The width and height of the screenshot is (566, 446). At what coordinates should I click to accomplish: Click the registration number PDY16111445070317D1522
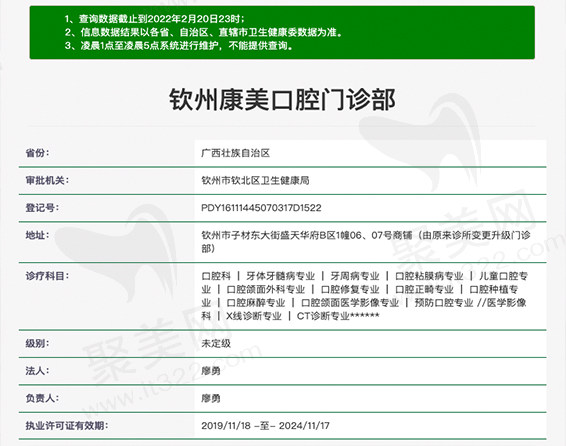(261, 208)
